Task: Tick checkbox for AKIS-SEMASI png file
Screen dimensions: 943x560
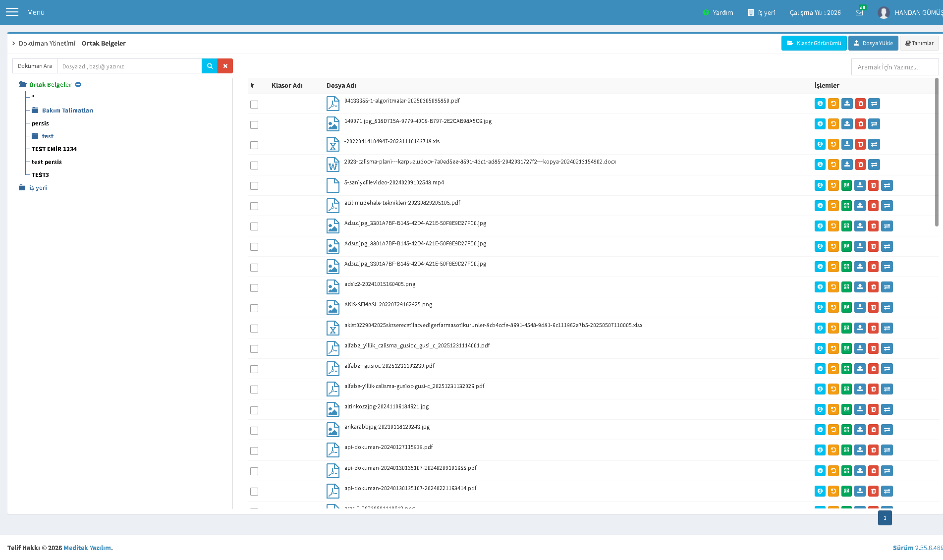Action: click(x=254, y=308)
